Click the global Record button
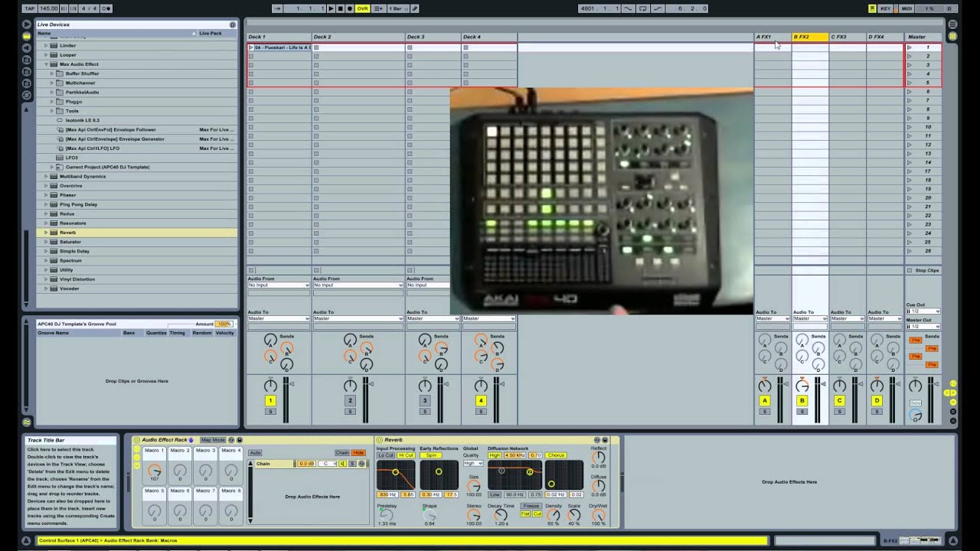Viewport: 980px width, 551px height. (349, 8)
